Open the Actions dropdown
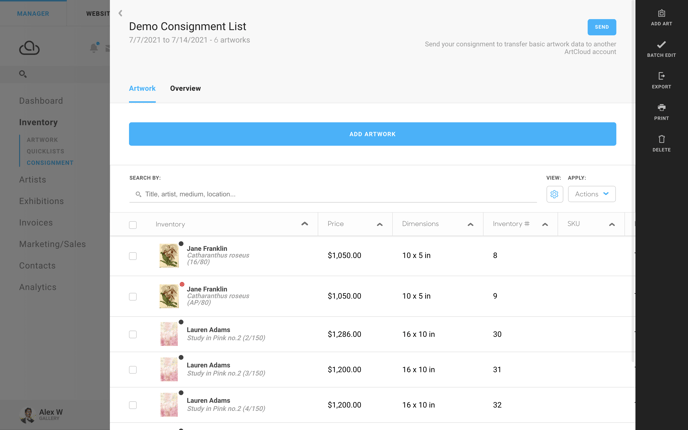 point(591,194)
